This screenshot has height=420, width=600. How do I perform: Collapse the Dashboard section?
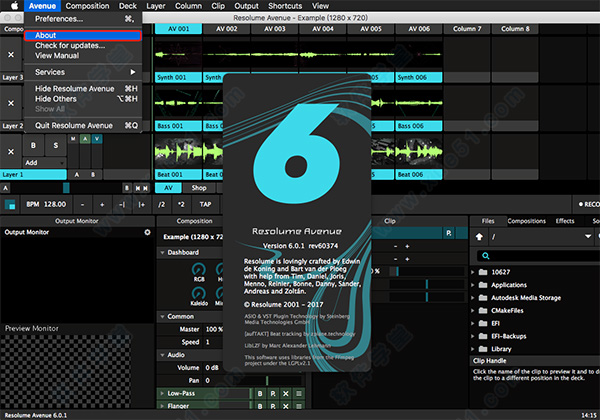(x=162, y=252)
